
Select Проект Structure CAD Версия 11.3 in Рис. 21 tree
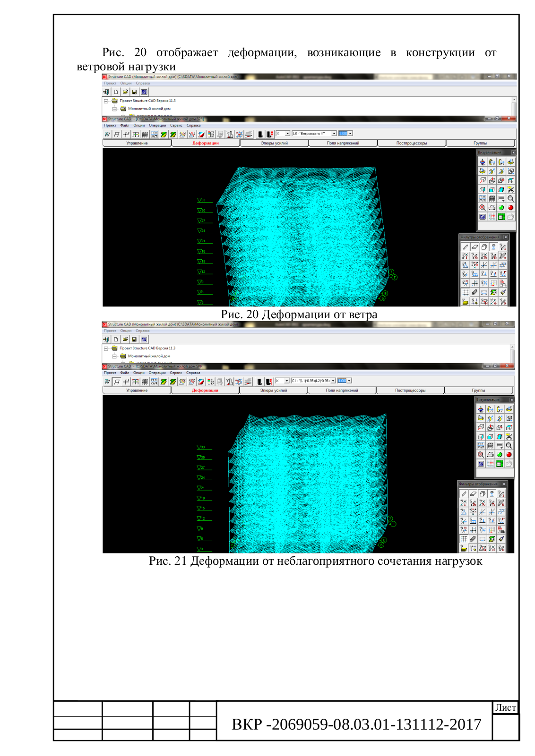[x=147, y=348]
